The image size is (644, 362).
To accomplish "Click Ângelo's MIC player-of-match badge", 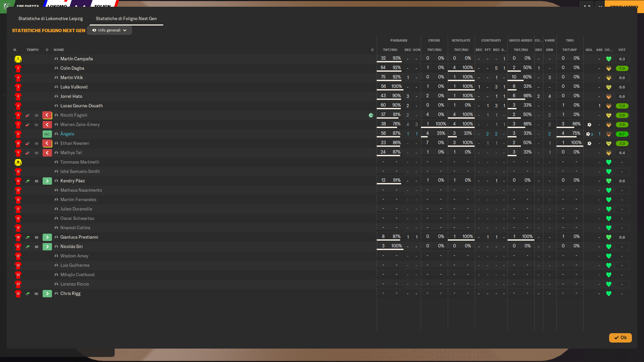I will click(x=47, y=134).
